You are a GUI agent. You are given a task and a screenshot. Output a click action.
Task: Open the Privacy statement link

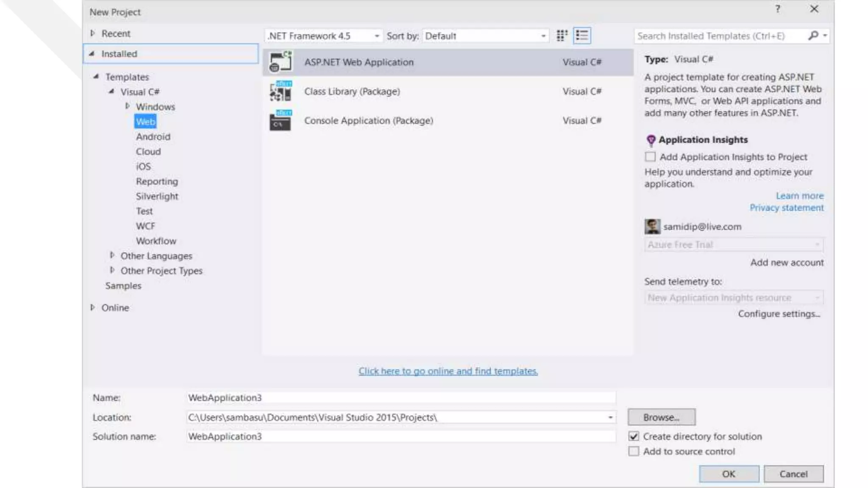pyautogui.click(x=787, y=208)
